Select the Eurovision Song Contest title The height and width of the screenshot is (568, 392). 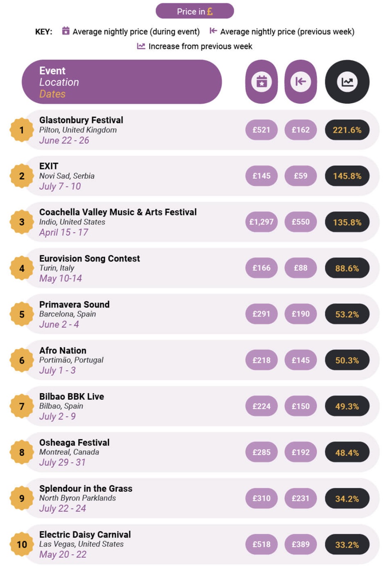coord(90,258)
